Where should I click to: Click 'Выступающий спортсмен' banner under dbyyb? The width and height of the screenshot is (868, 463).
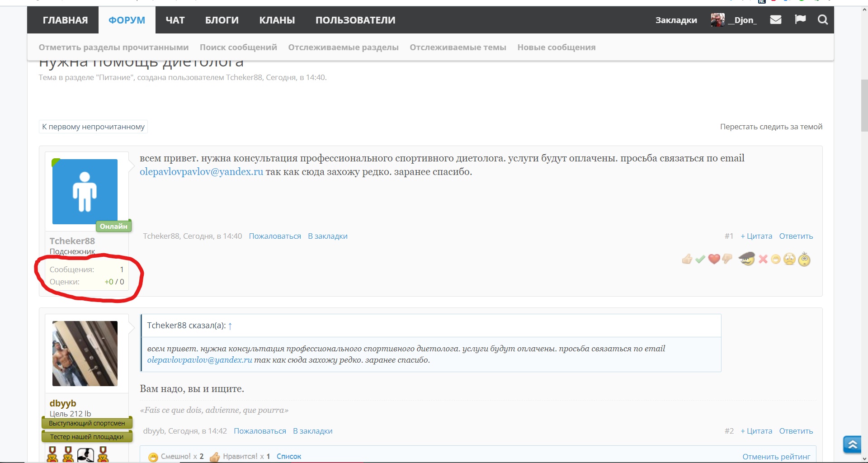(x=87, y=423)
